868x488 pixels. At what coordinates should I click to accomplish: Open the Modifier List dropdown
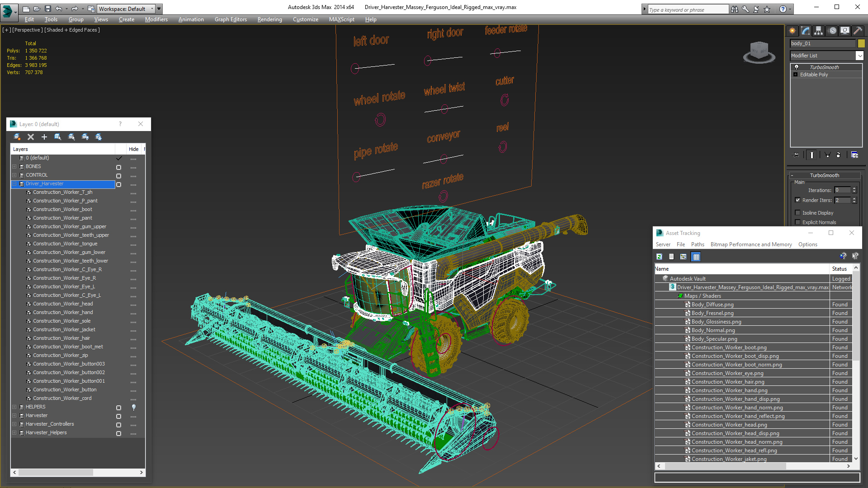coord(859,56)
